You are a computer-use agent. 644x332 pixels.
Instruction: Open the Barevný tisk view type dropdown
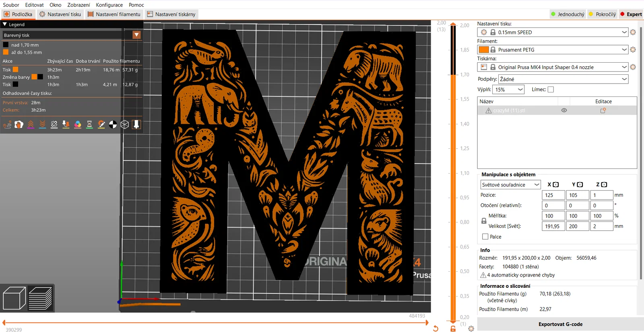(72, 35)
